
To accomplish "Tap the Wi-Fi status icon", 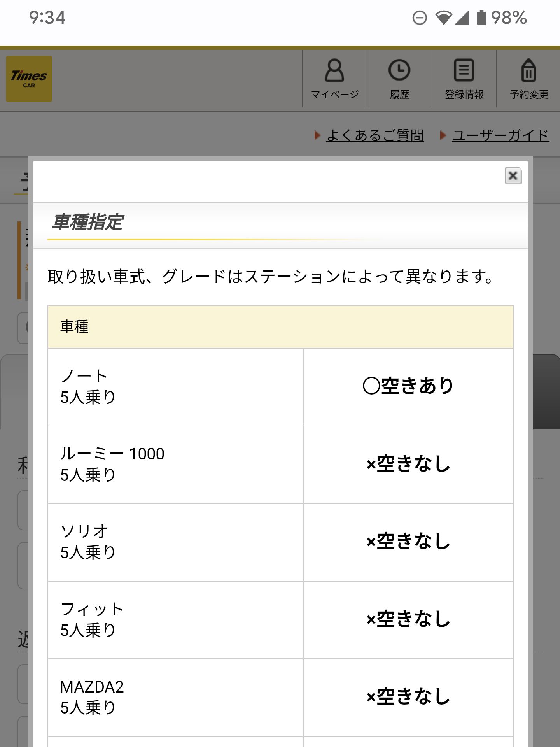I will (443, 18).
